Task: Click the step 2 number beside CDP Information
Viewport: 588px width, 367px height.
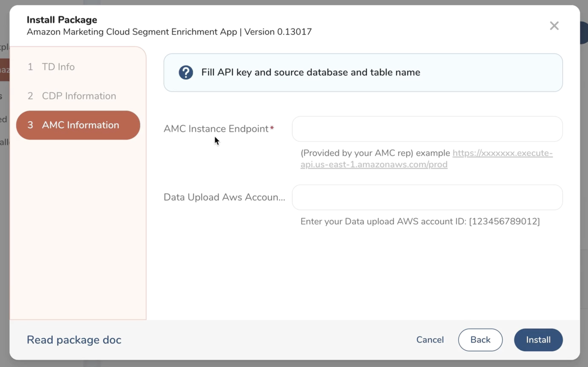Action: tap(31, 96)
